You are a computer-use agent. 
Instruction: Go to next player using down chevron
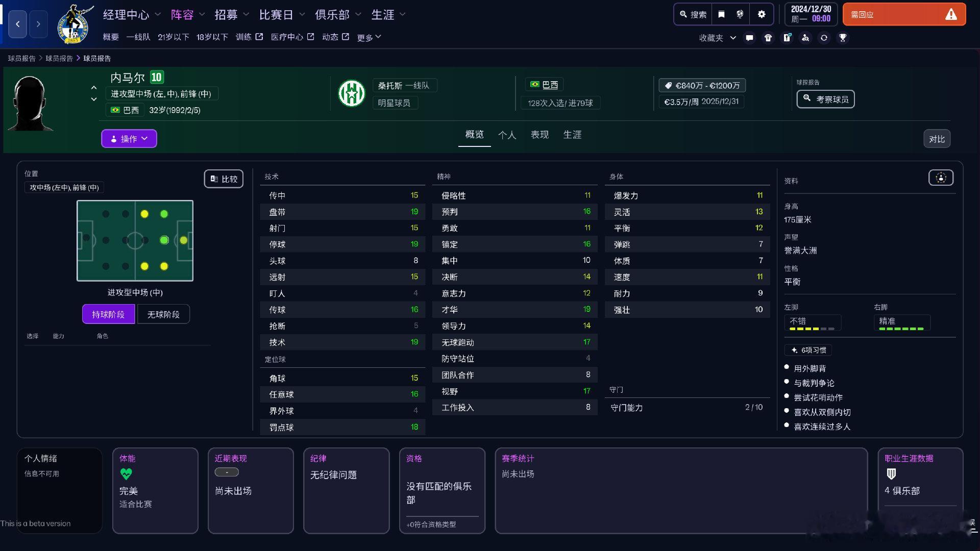click(x=94, y=99)
